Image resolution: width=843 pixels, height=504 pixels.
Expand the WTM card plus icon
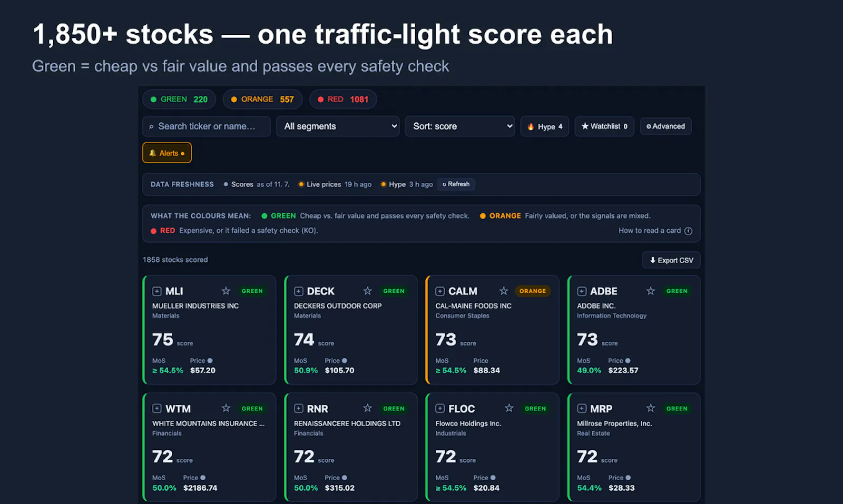tap(157, 409)
